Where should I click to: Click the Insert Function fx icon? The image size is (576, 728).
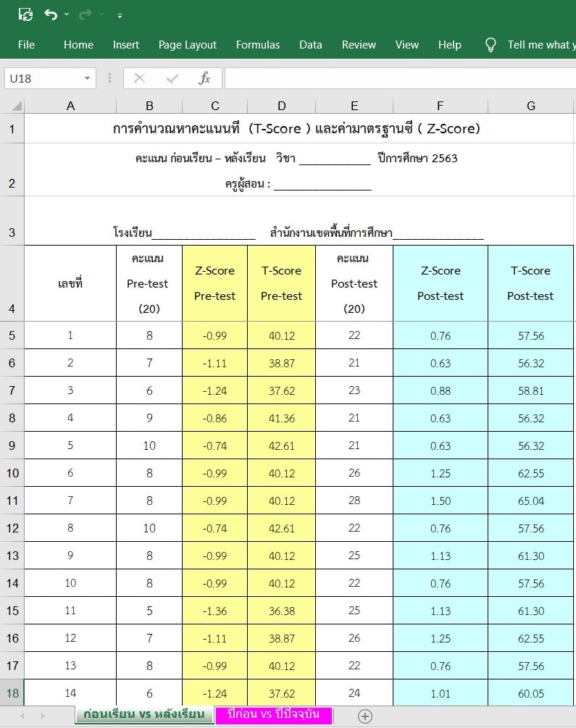pyautogui.click(x=204, y=78)
